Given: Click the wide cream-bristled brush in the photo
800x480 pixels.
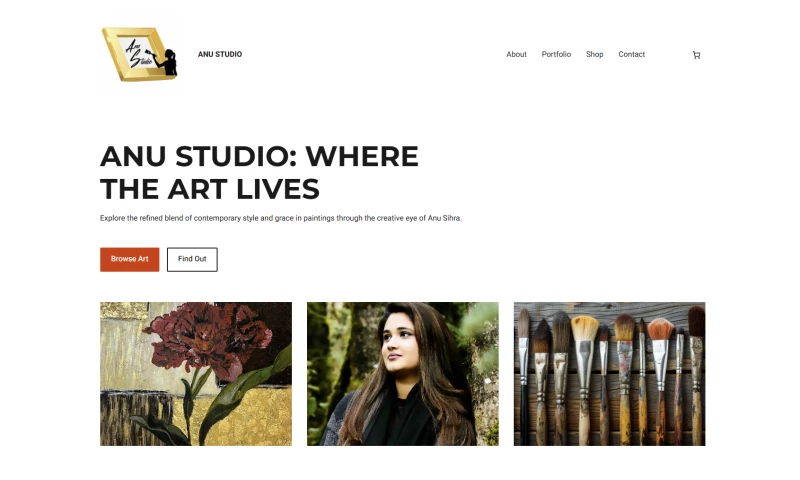Looking at the screenshot, I should tap(584, 372).
